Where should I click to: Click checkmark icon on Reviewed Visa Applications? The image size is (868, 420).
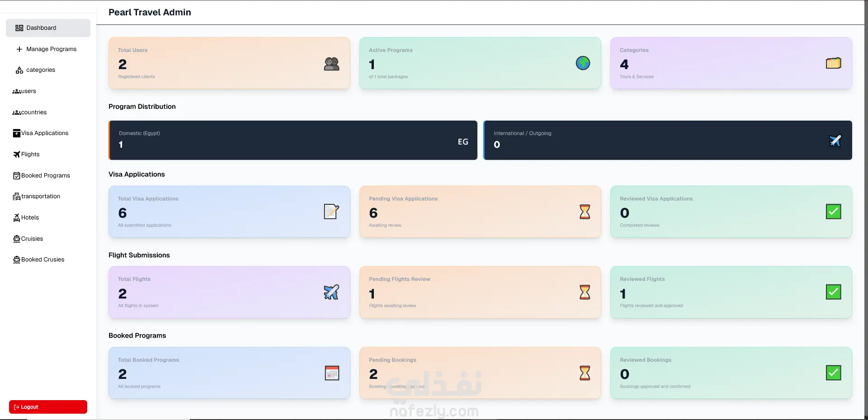click(833, 212)
